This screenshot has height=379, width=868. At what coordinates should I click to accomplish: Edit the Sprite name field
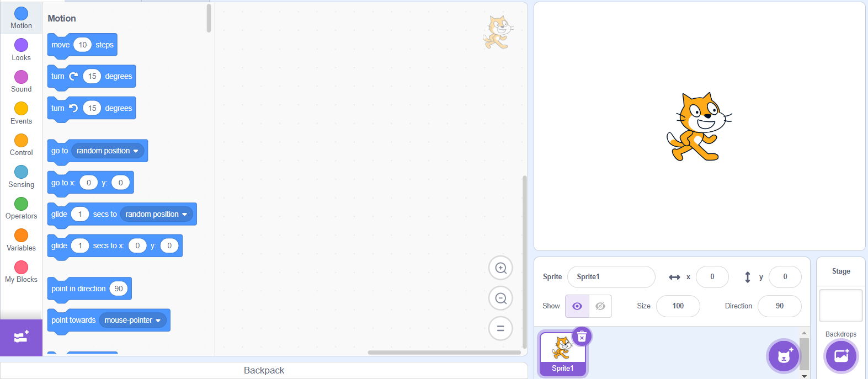(x=611, y=277)
